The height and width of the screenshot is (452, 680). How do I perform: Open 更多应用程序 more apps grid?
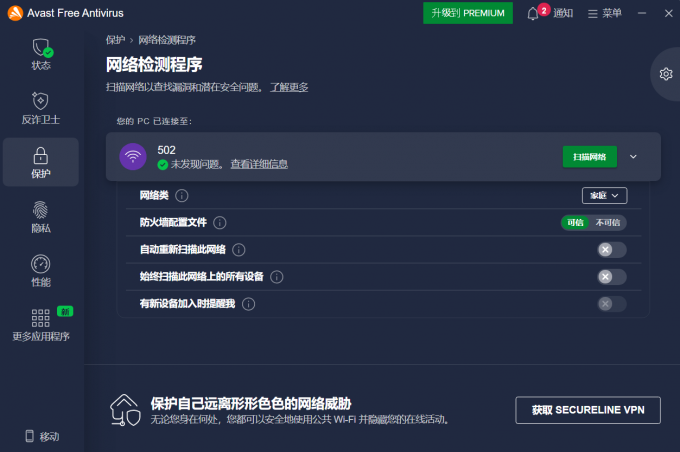41,324
